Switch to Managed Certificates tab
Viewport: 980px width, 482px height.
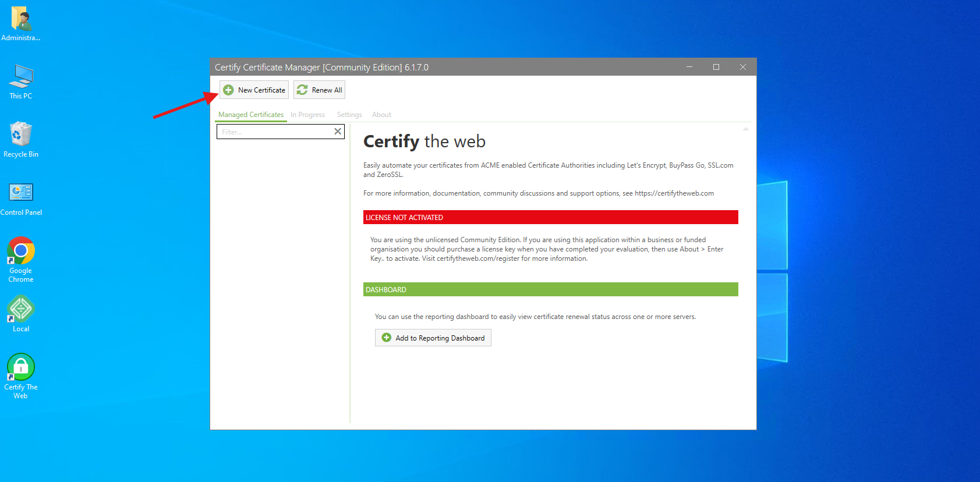click(251, 115)
